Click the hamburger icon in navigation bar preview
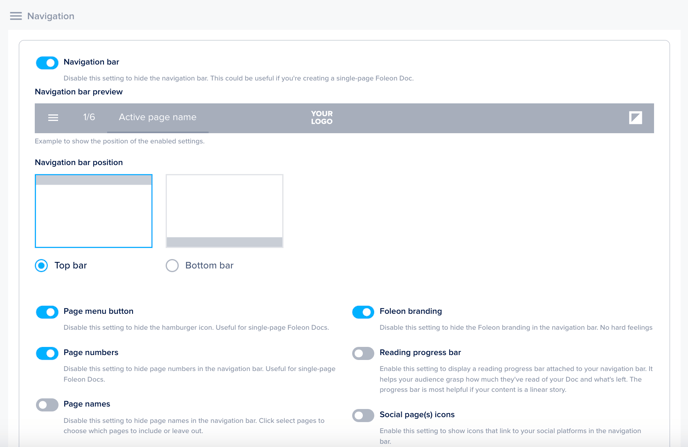This screenshot has width=688, height=447. (53, 118)
